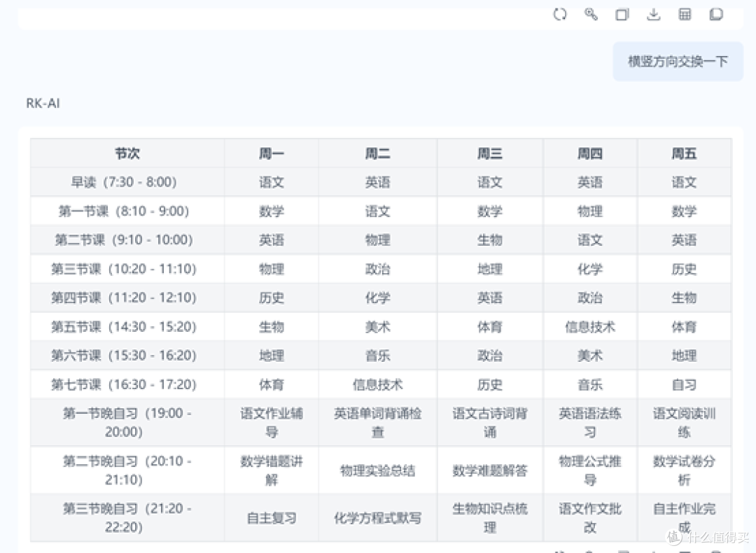Click the 第三节课 (10:20 - 11:10) row label

[124, 269]
